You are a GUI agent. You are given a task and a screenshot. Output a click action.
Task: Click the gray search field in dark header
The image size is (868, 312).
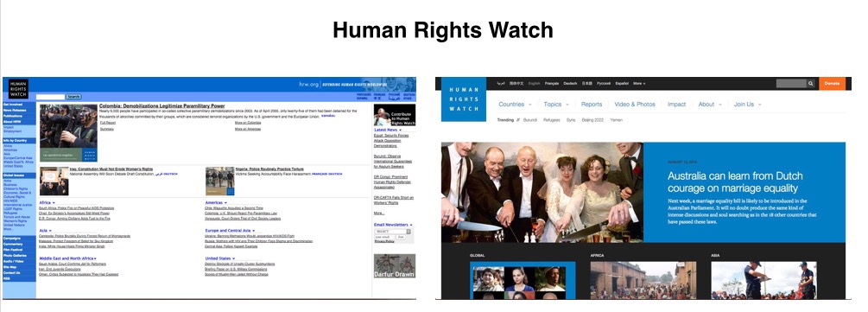click(791, 84)
